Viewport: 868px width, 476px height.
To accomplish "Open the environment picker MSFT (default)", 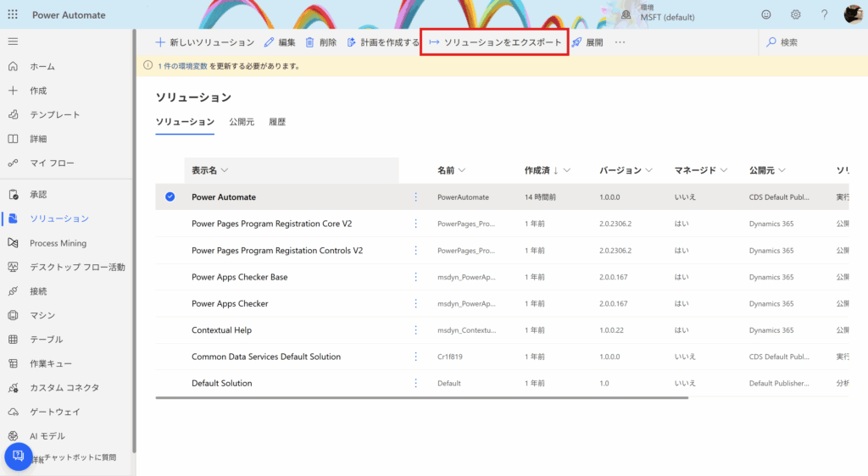I will click(x=658, y=14).
